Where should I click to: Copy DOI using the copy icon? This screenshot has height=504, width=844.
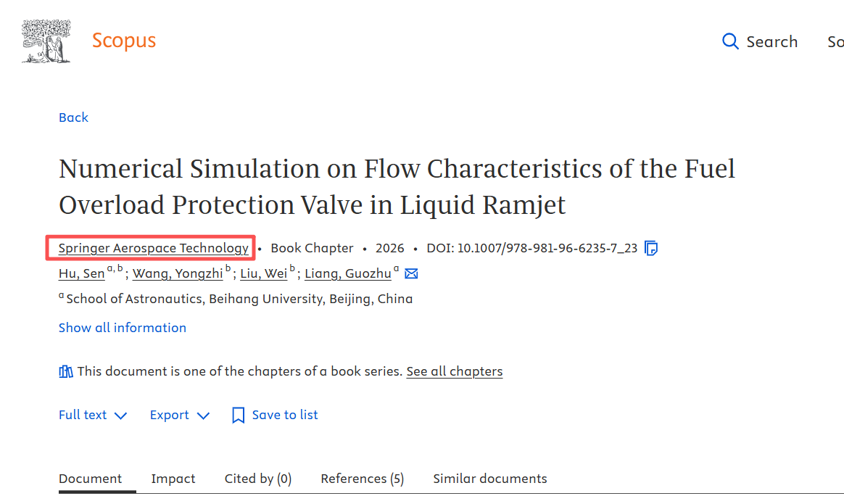pos(651,248)
